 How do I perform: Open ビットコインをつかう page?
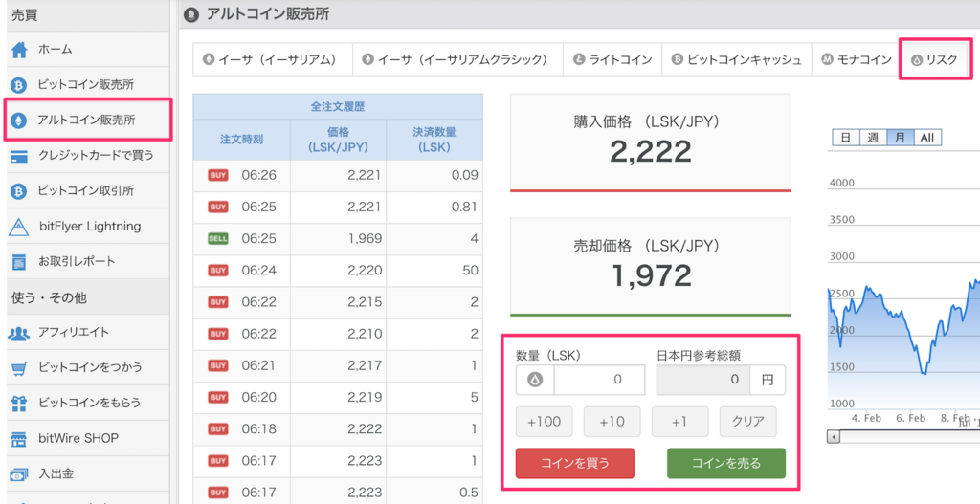coord(87,368)
